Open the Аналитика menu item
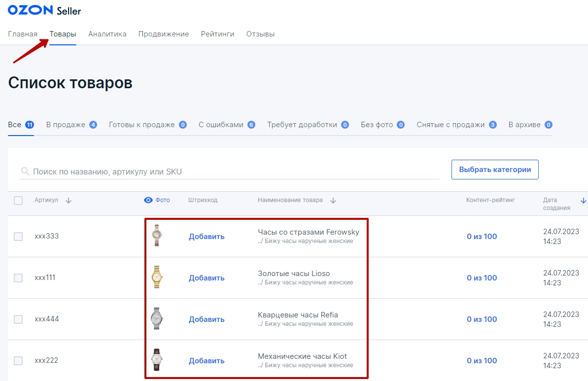Screen dimensions: 588x381 click(x=107, y=34)
